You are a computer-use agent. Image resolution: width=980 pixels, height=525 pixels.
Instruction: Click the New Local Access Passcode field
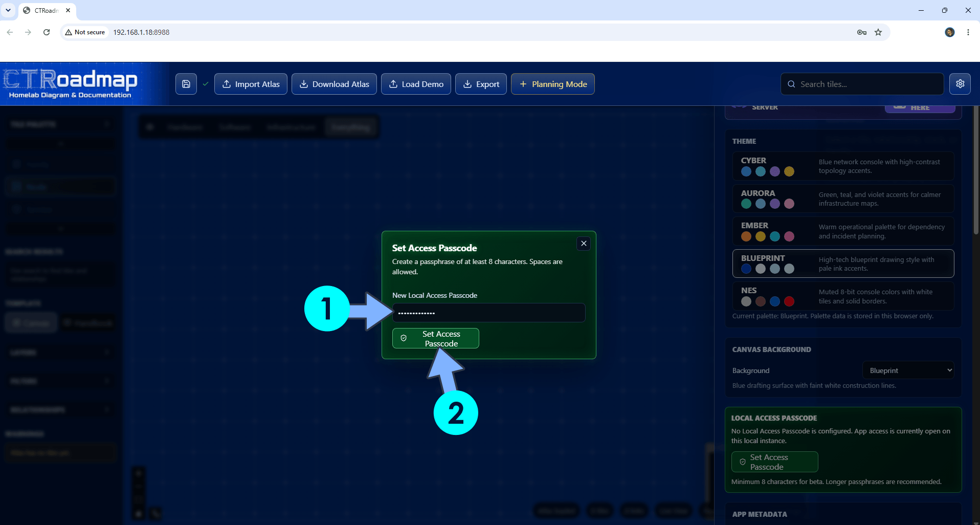(x=488, y=313)
